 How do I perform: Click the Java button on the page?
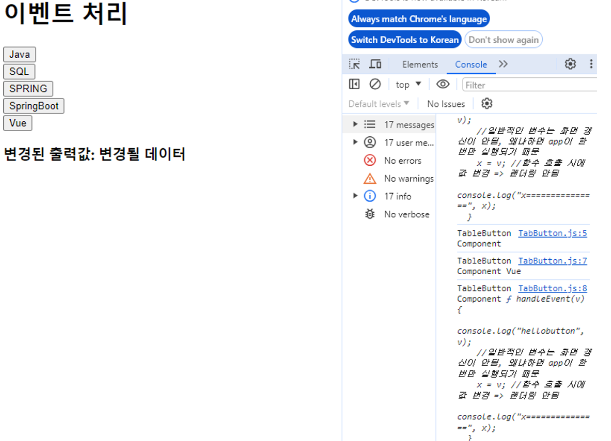[x=19, y=55]
